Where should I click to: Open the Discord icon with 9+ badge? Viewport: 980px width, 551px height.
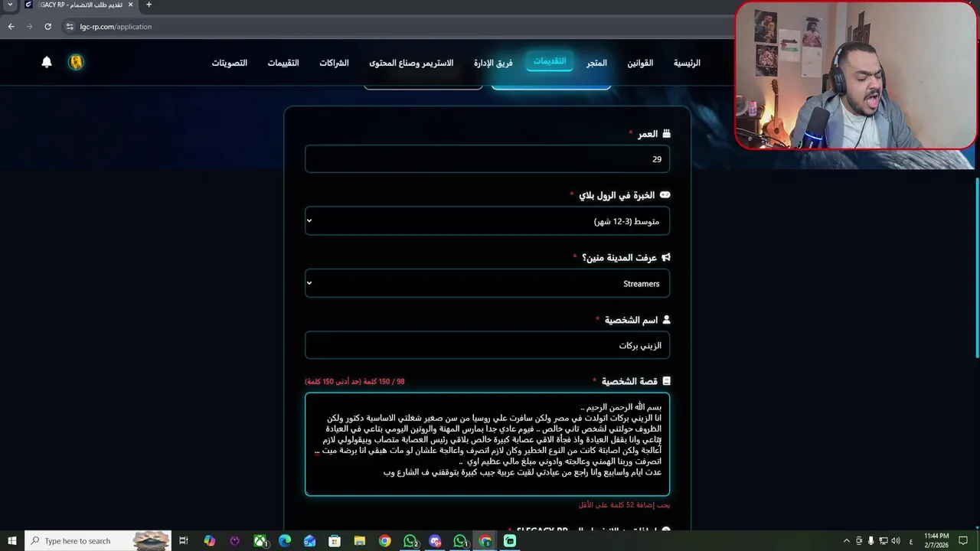click(436, 541)
